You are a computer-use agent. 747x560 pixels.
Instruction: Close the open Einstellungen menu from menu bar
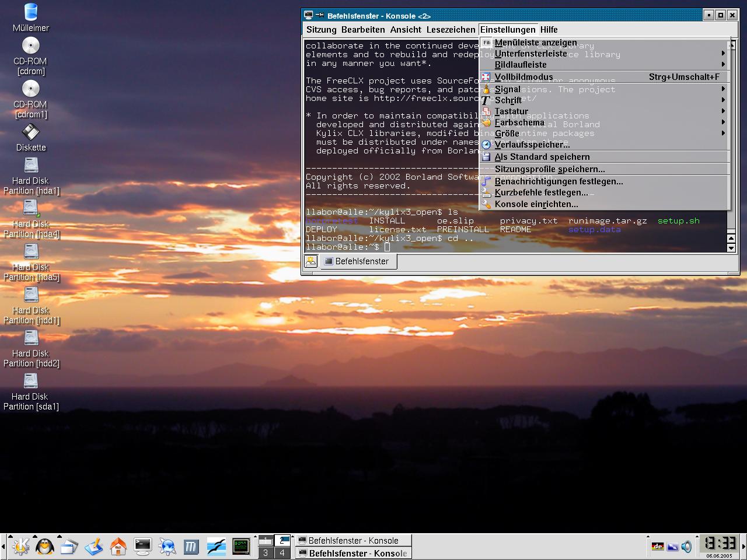[508, 30]
